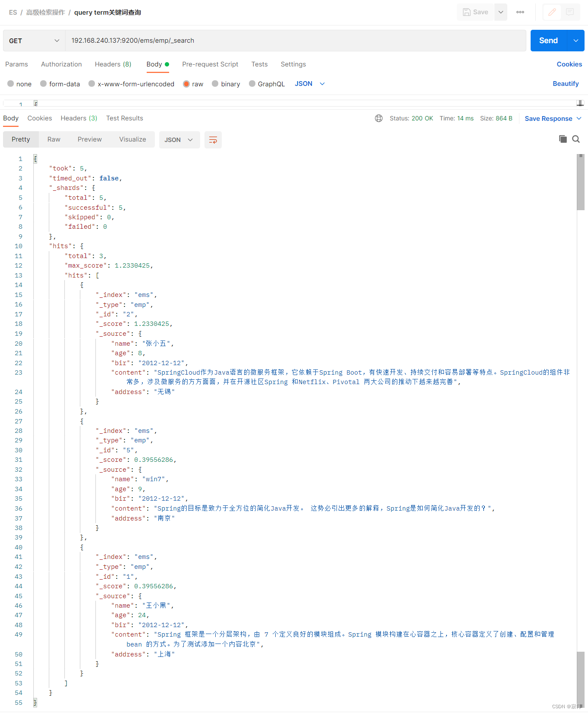The image size is (588, 713).
Task: Click the ES breadcrumb link
Action: pos(13,13)
